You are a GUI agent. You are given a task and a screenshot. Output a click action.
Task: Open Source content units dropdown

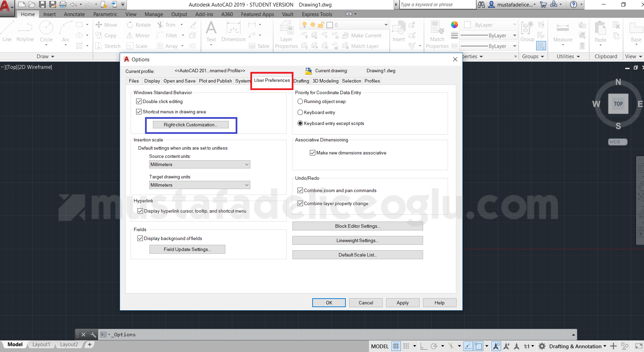tap(200, 164)
